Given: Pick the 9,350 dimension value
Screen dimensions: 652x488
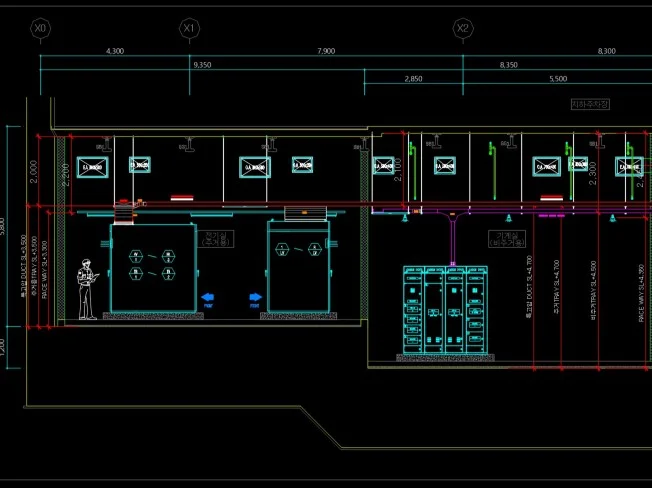Looking at the screenshot, I should click(x=201, y=64).
